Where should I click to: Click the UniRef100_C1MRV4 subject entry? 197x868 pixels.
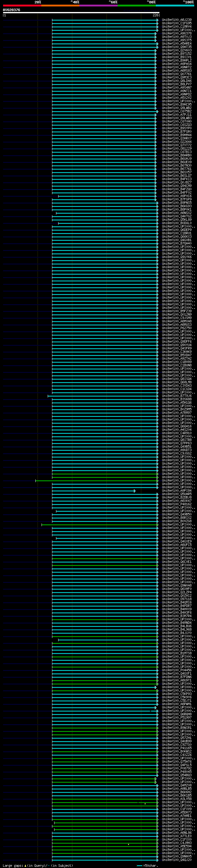click(x=176, y=26)
